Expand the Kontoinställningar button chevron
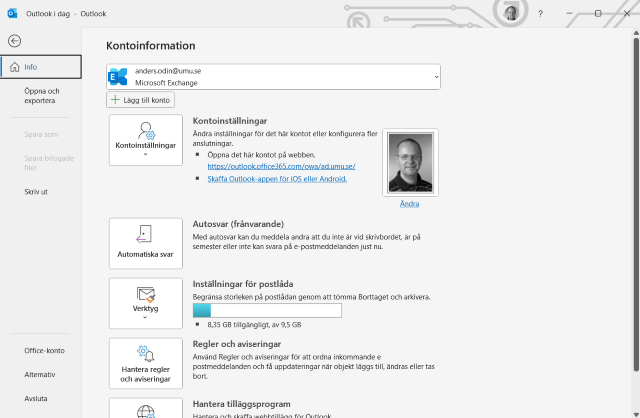This screenshot has height=418, width=640. (145, 154)
